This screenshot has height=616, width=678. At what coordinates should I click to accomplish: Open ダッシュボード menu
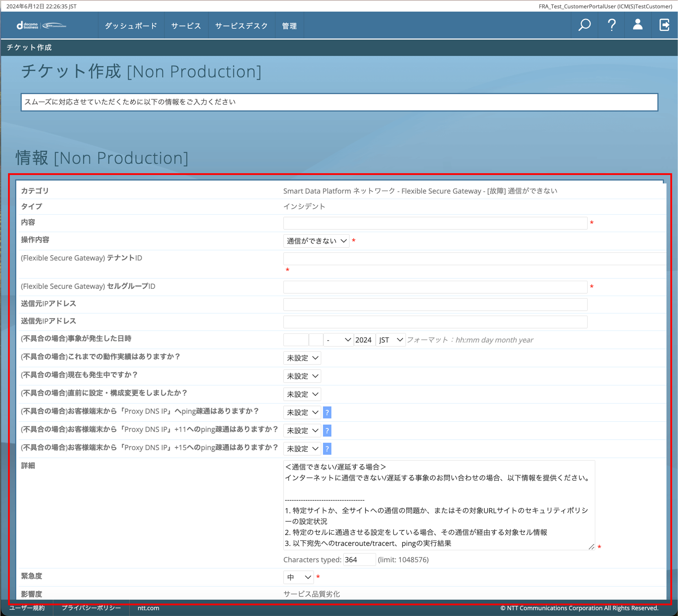tap(131, 26)
